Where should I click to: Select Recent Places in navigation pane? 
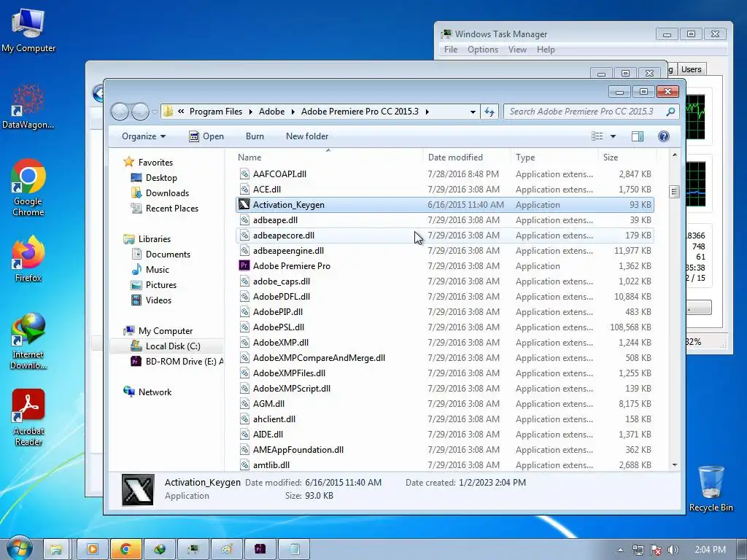[164, 208]
